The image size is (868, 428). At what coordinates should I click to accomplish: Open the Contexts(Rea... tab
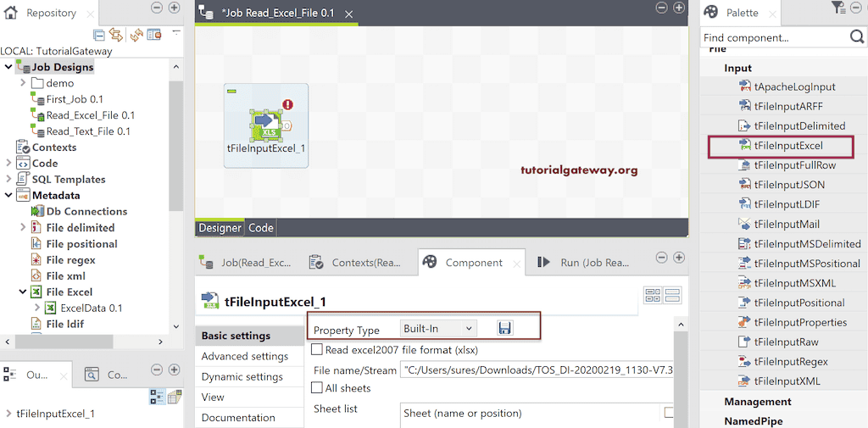pyautogui.click(x=355, y=263)
